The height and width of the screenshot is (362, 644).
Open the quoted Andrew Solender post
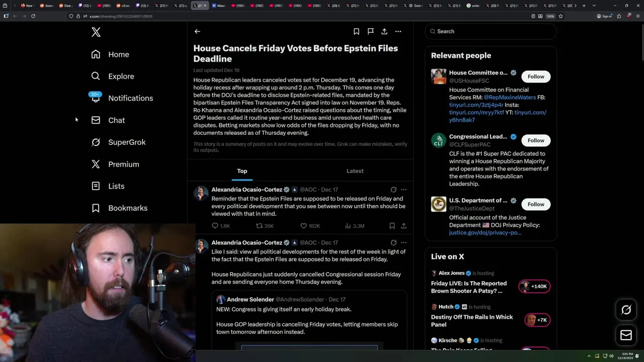(x=309, y=320)
